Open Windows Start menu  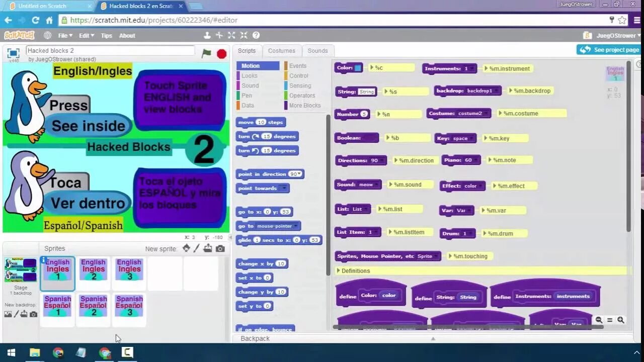[x=11, y=352]
